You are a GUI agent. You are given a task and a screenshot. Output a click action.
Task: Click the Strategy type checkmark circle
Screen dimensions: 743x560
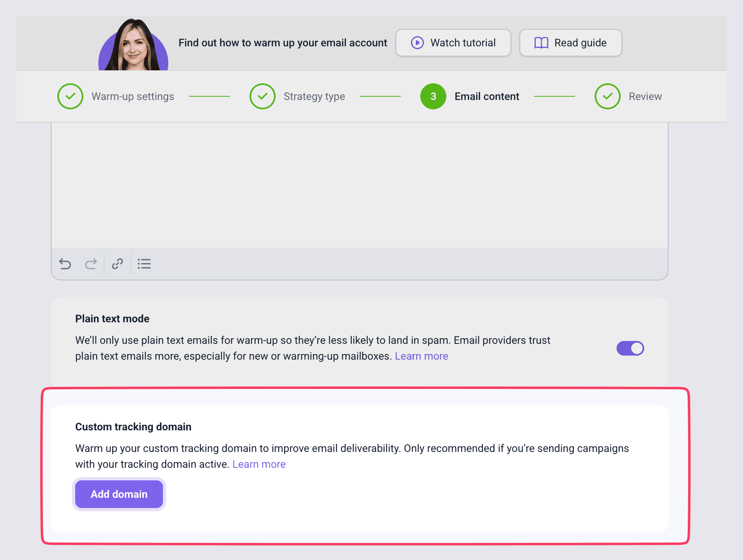coord(263,96)
